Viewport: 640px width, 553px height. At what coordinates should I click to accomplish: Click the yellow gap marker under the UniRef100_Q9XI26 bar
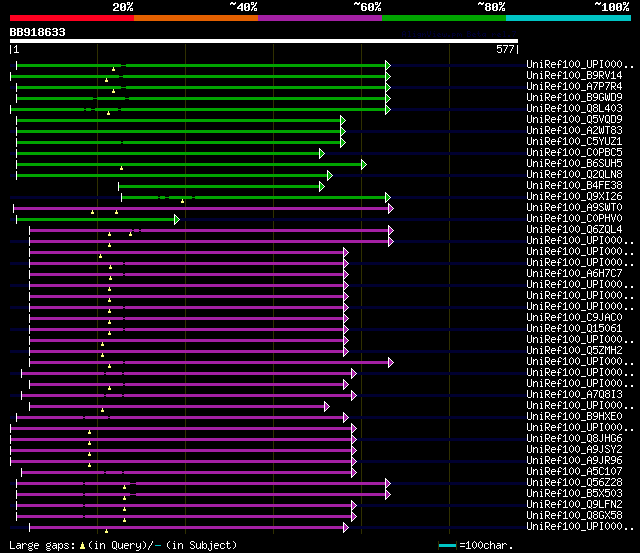[182, 201]
